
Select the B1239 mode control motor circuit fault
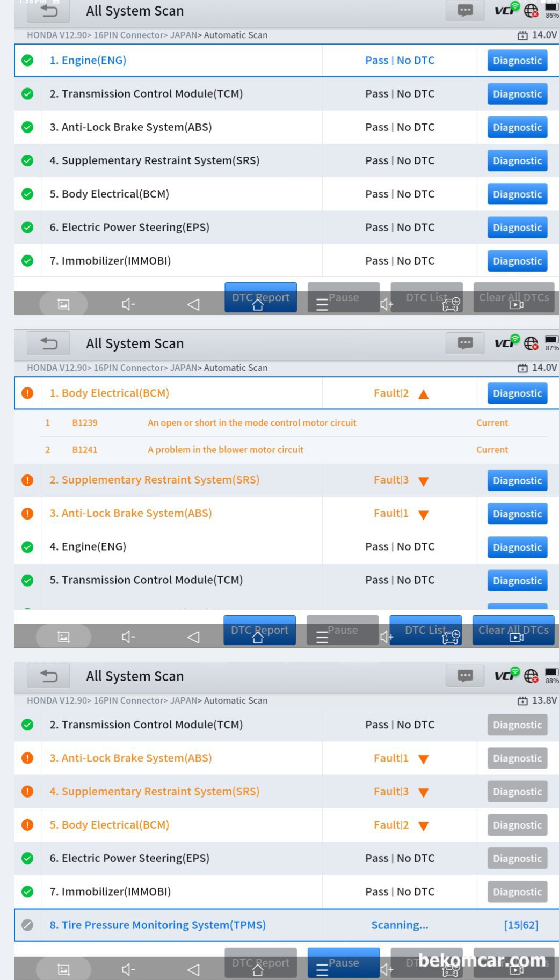point(293,423)
